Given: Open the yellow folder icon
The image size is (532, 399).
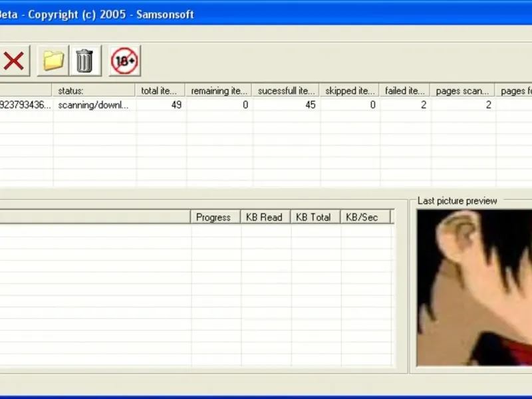Looking at the screenshot, I should pos(53,61).
